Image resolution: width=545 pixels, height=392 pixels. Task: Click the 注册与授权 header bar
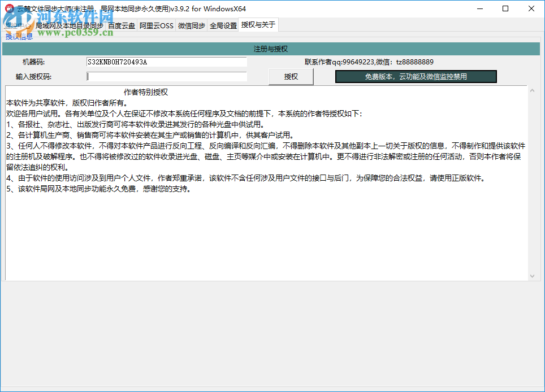click(x=271, y=49)
